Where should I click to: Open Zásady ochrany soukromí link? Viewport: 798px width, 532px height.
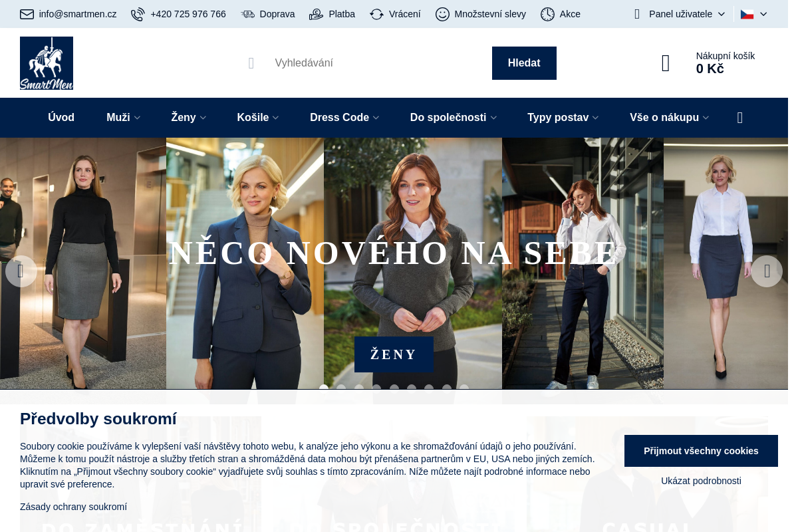[x=73, y=507]
